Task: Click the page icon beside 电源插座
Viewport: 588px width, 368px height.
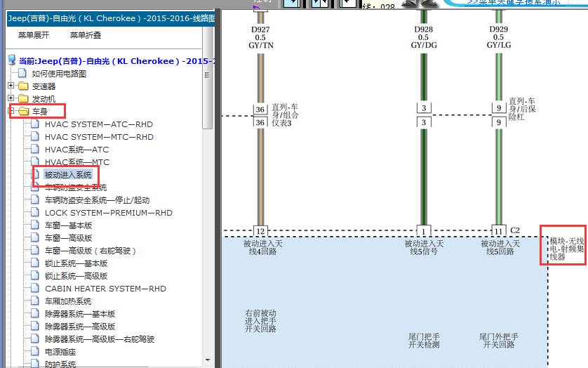Action: pos(35,351)
